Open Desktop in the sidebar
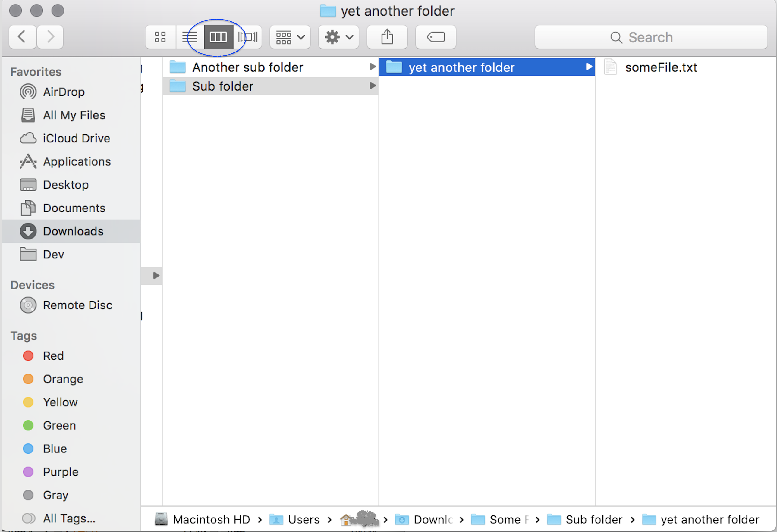The width and height of the screenshot is (777, 532). click(x=71, y=185)
